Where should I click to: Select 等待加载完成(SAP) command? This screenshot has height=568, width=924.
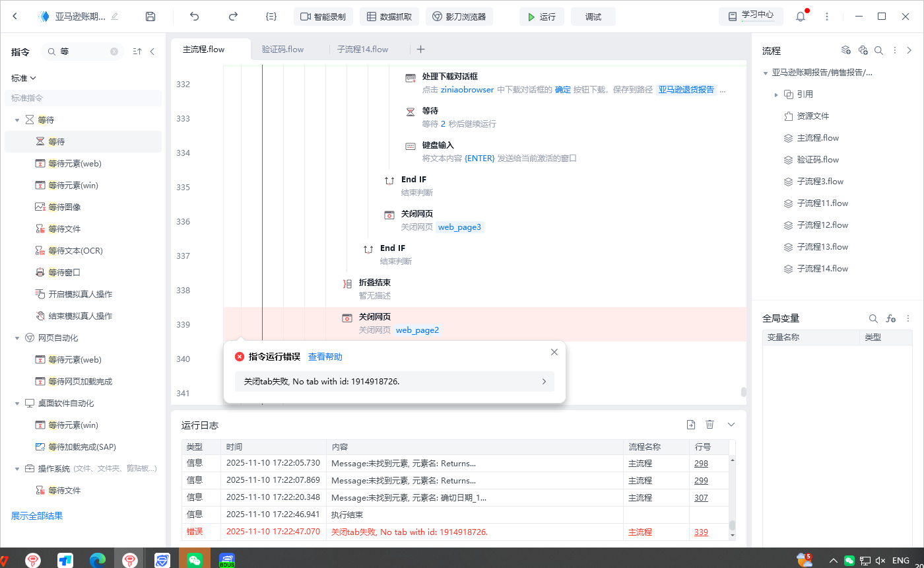pyautogui.click(x=83, y=446)
